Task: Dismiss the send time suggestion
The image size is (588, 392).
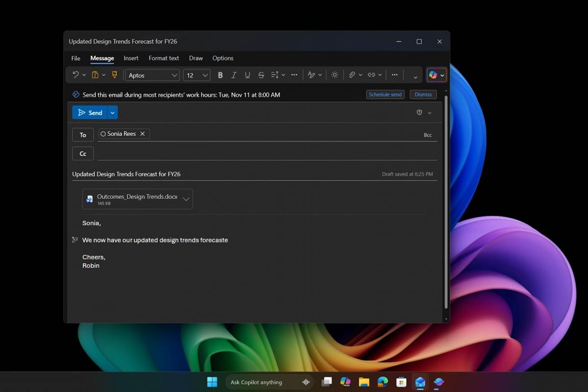Action: (423, 94)
